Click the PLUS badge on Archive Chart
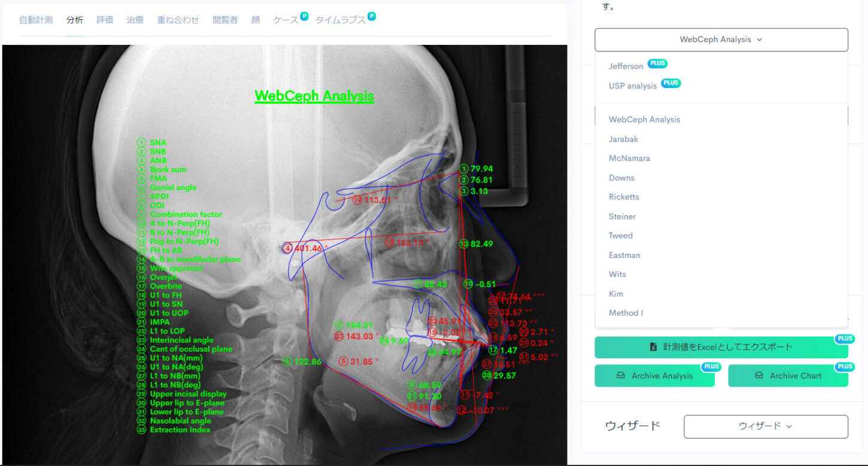Image resolution: width=868 pixels, height=466 pixels. coord(845,367)
